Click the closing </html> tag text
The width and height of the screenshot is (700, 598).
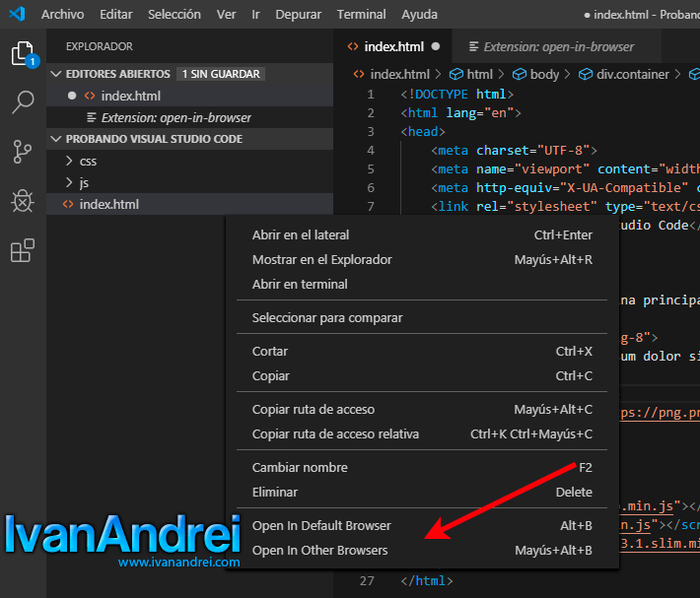point(427,580)
